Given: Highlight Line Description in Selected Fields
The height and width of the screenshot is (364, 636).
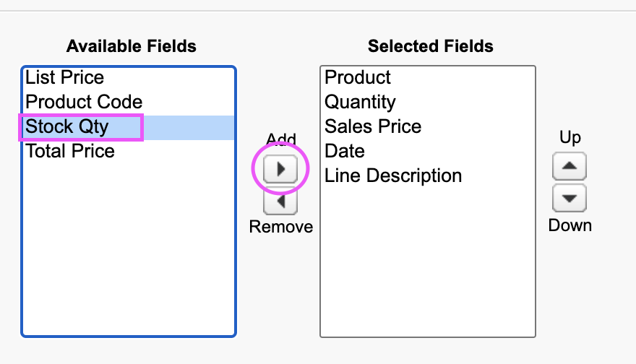Looking at the screenshot, I should point(393,175).
